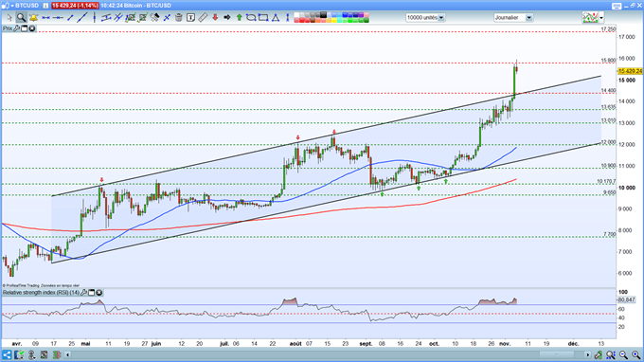Click the horizontal scrollbar thumb
Screen dimensions: 644x362
557,354
